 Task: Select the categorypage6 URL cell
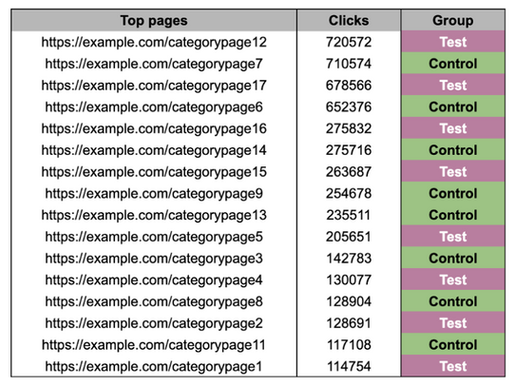click(x=154, y=107)
